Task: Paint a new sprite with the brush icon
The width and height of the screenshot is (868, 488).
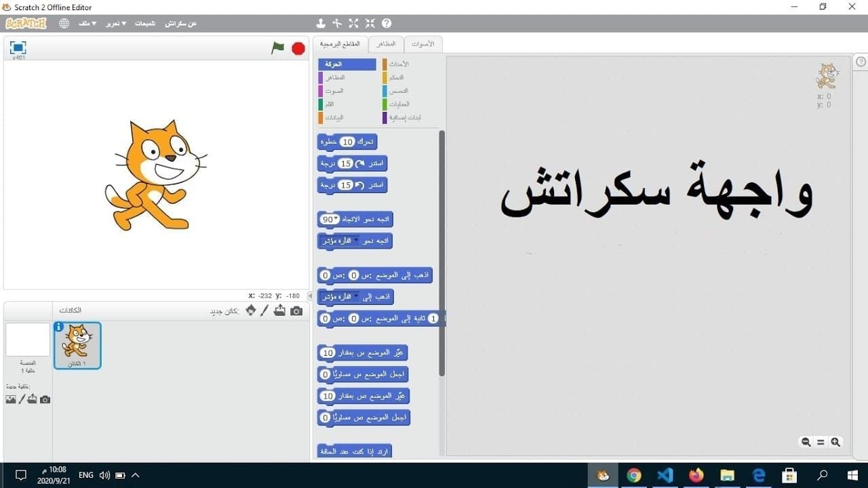Action: pos(264,310)
